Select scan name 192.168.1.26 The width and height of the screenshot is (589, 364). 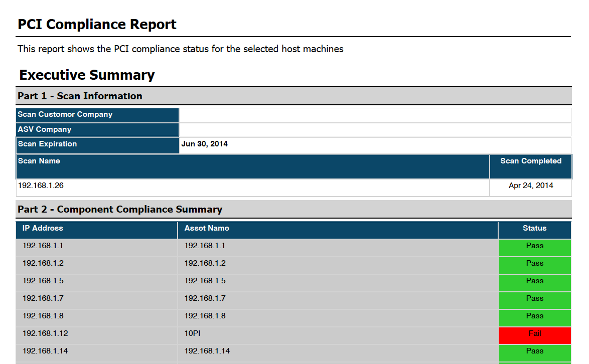pyautogui.click(x=41, y=186)
